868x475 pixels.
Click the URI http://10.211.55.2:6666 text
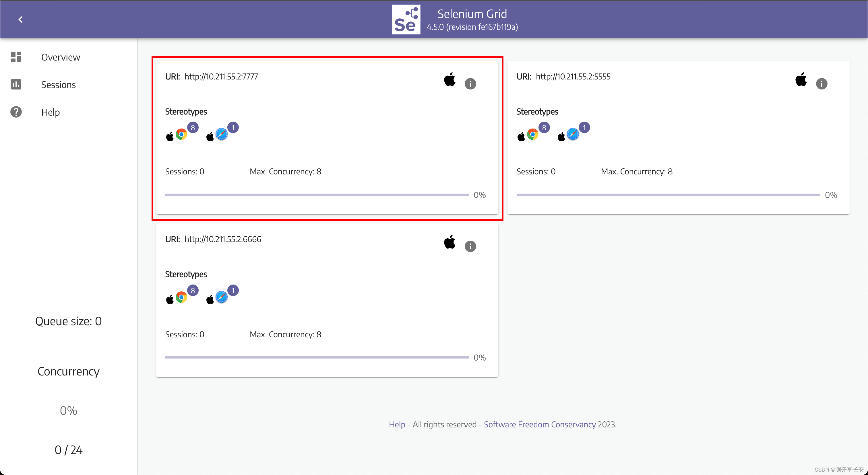pos(223,239)
